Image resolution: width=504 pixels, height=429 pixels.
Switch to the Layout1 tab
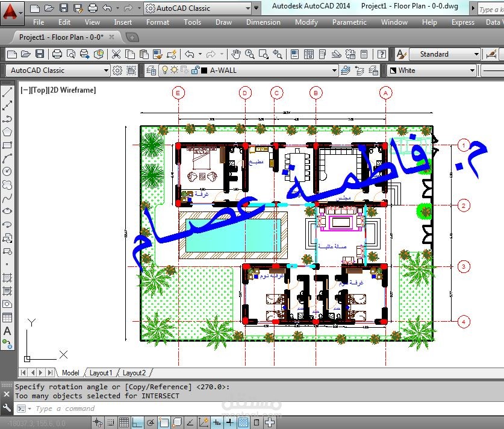[x=101, y=373]
